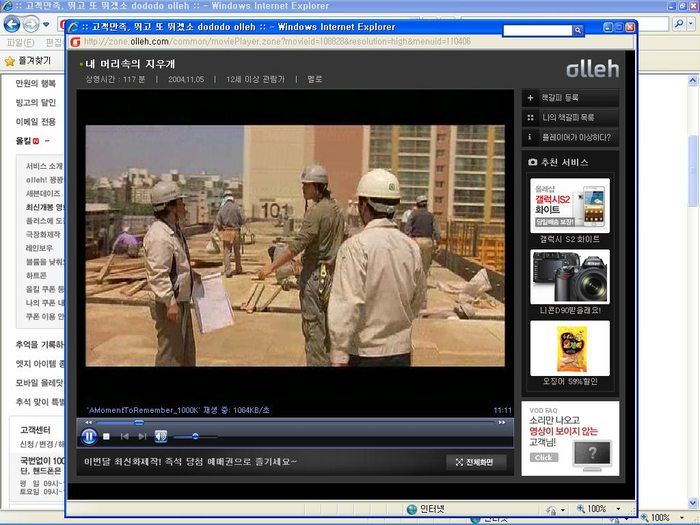This screenshot has height=525, width=700.
Task: Open 고객센터 in background page
Action: [35, 430]
